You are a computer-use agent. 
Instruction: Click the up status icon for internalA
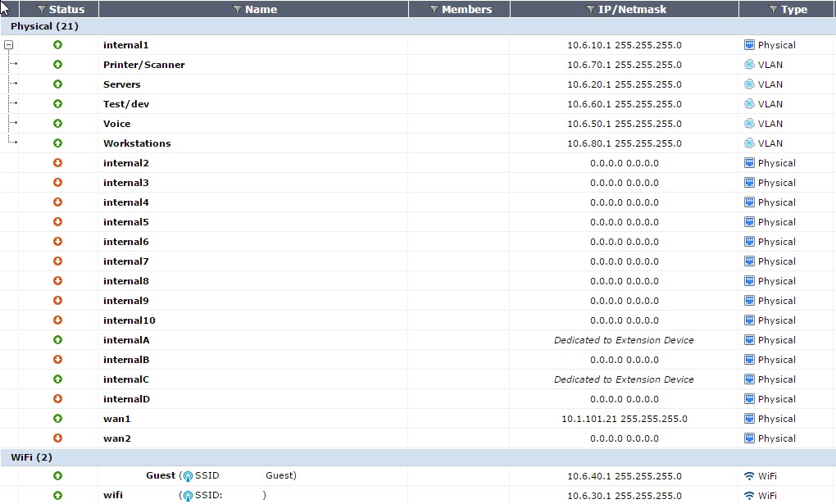[x=57, y=340]
